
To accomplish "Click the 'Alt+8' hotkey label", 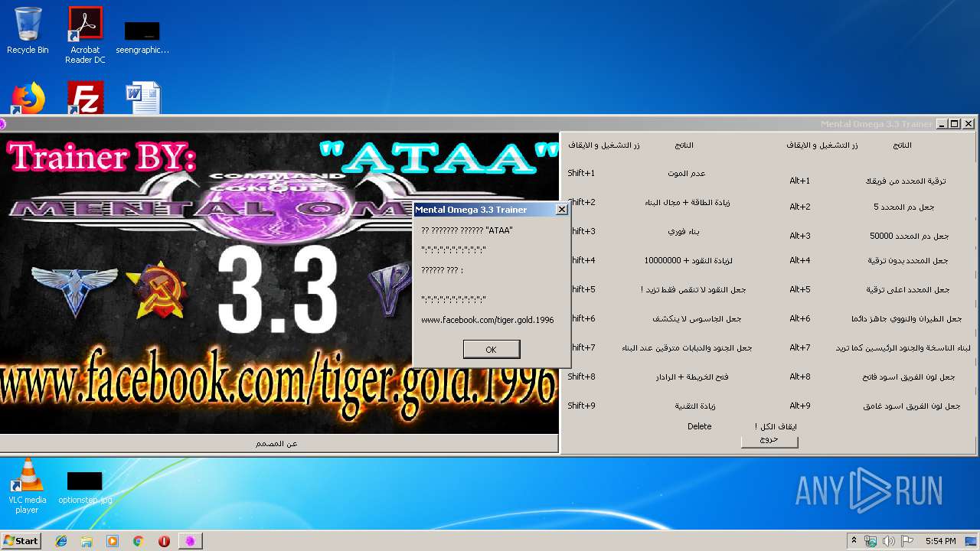I will coord(800,377).
